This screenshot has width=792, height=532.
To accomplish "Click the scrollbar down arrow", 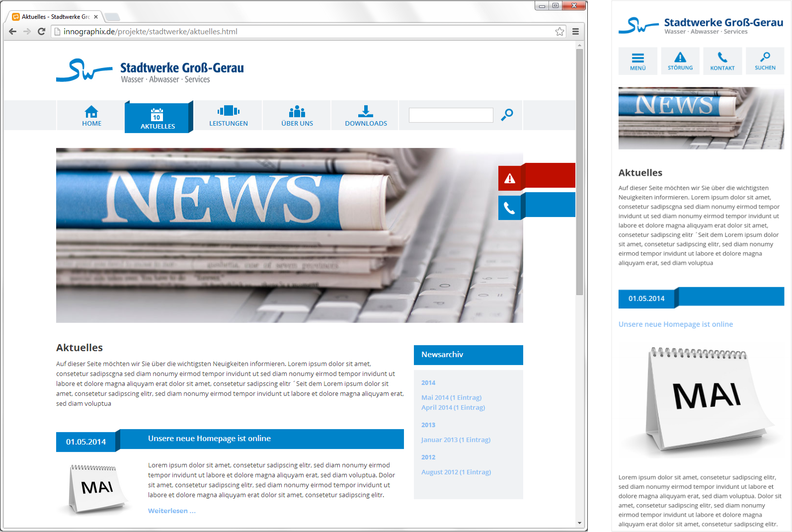I will (579, 523).
